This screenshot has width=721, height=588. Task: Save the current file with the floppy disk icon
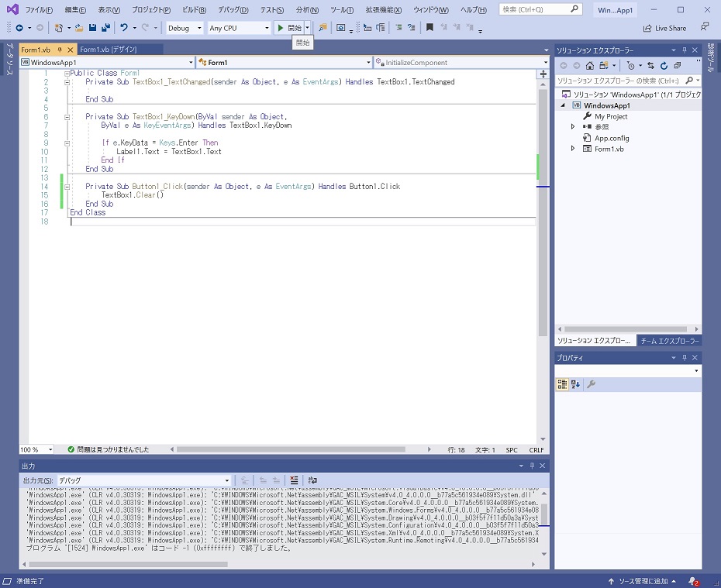pyautogui.click(x=92, y=28)
